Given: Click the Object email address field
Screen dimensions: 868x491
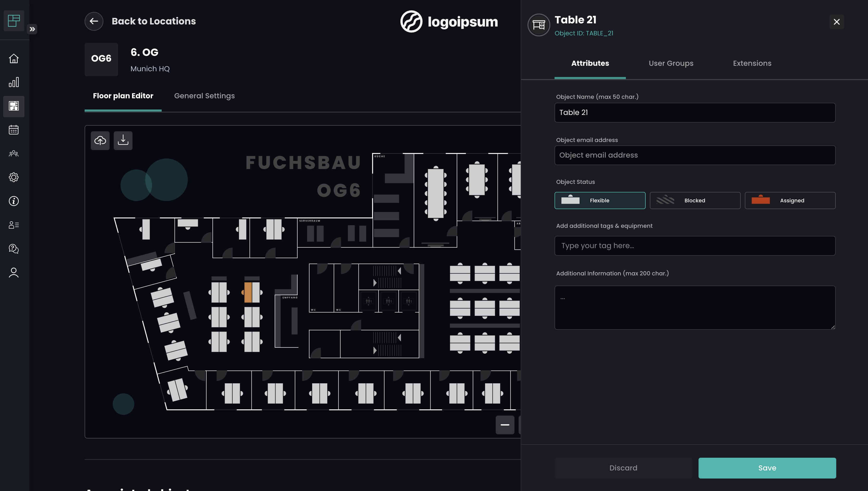Looking at the screenshot, I should coord(695,155).
